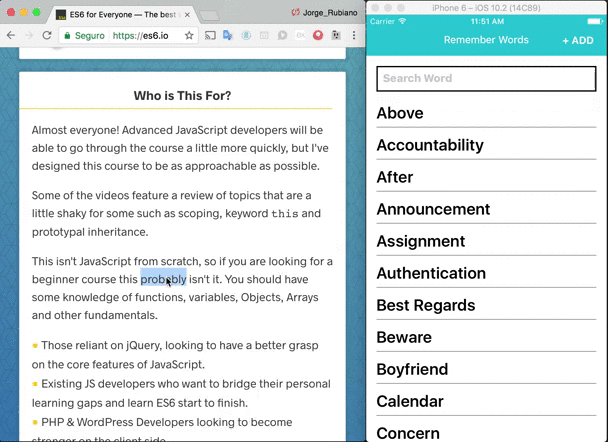Screen dimensions: 608x442
Task: Open the word Accountability
Action: (486, 145)
